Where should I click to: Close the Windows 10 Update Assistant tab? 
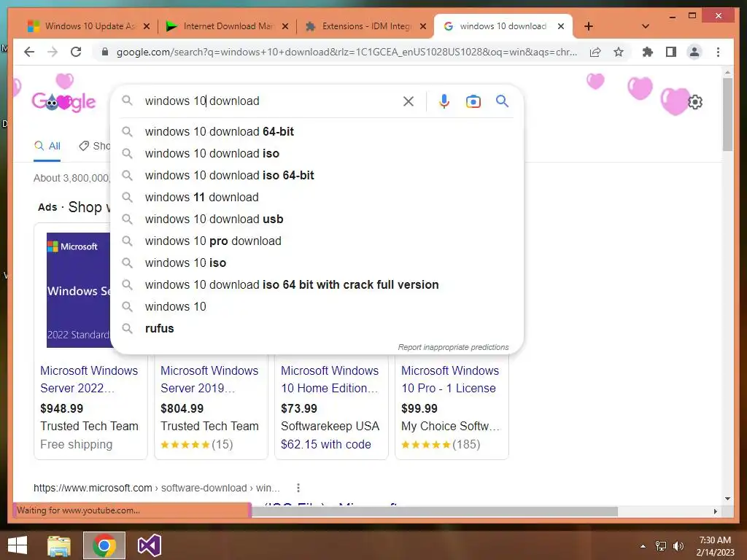click(147, 26)
